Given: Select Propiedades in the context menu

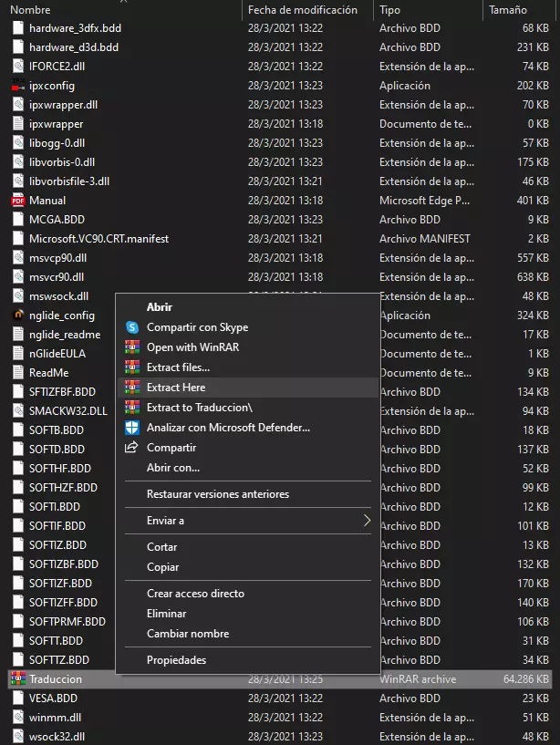Looking at the screenshot, I should coord(176,660).
